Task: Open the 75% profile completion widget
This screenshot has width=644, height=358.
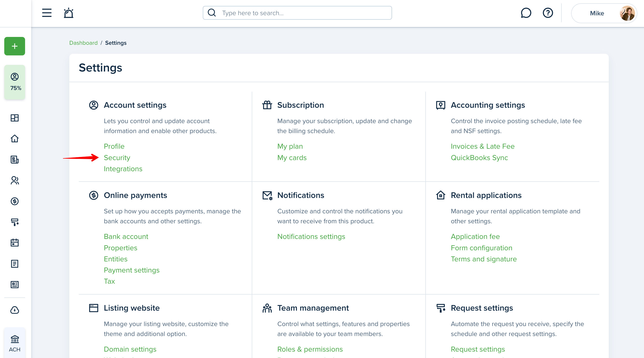Action: coord(15,82)
